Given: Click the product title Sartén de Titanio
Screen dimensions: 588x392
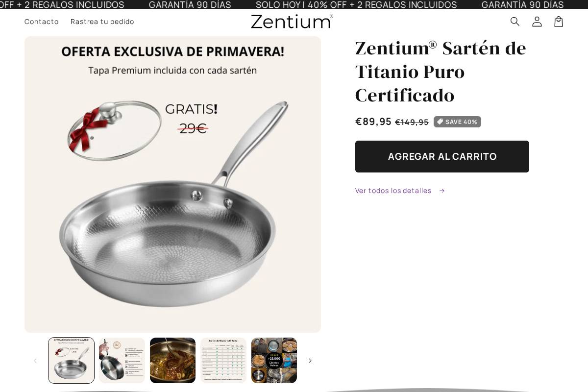Looking at the screenshot, I should click(441, 72).
